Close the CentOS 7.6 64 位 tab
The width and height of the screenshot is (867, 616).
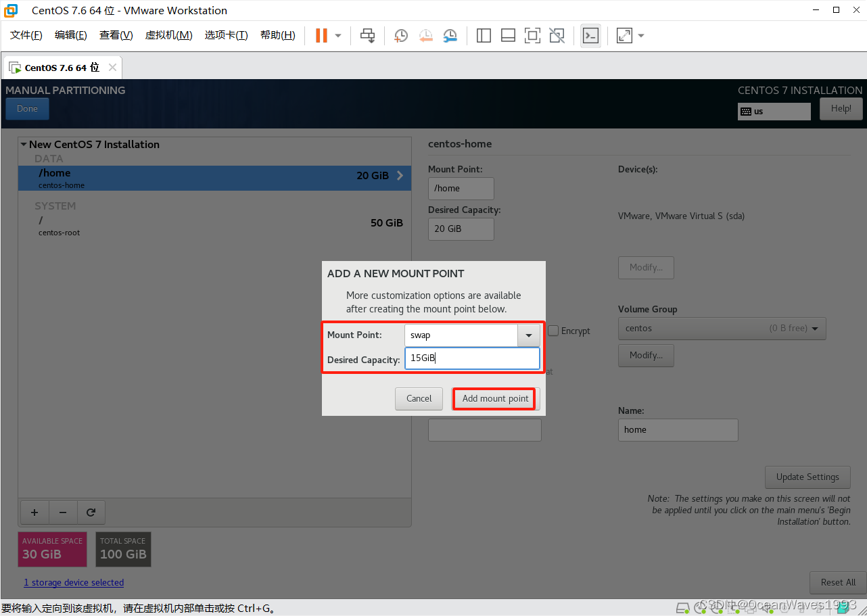pyautogui.click(x=112, y=67)
